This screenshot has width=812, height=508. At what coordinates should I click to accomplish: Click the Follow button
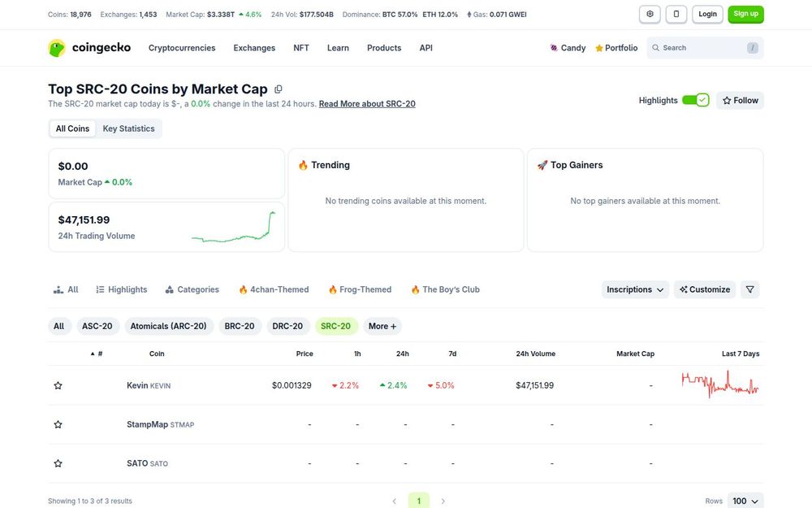pos(740,100)
